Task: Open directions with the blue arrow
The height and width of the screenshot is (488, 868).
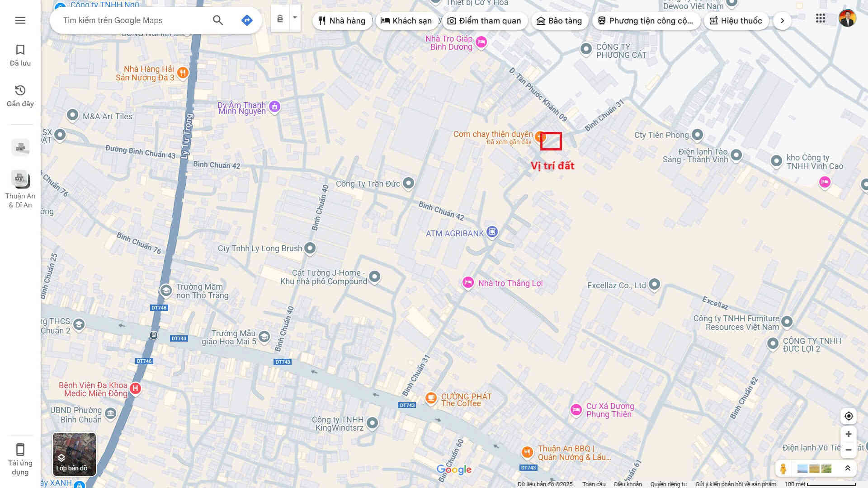Action: pyautogui.click(x=247, y=20)
